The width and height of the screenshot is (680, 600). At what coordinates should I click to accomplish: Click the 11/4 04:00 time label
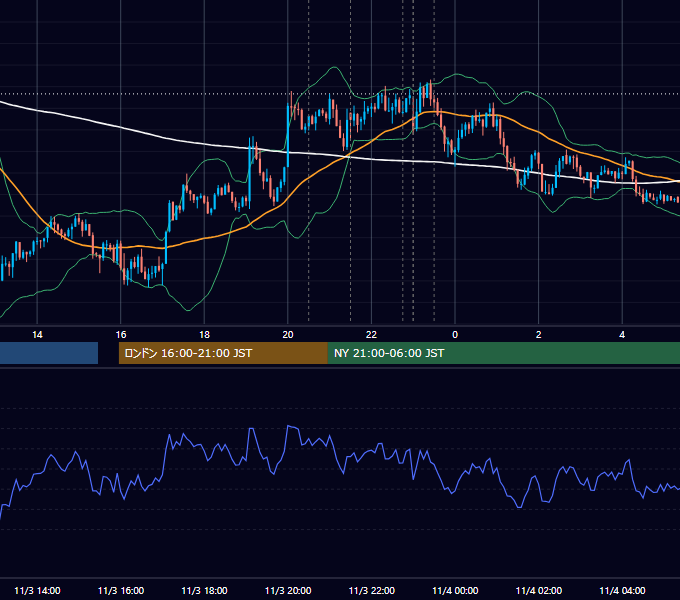click(x=622, y=590)
